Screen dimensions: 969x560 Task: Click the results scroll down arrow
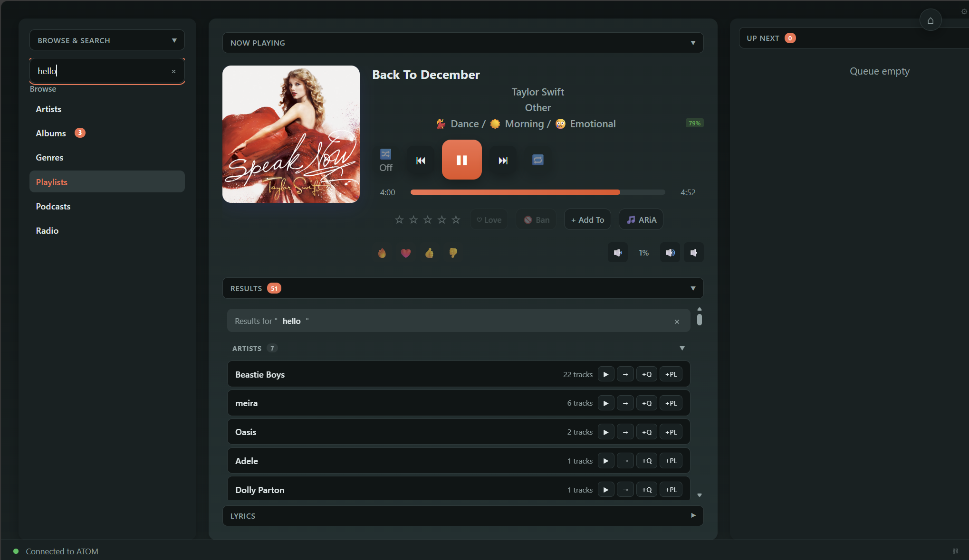coord(699,495)
